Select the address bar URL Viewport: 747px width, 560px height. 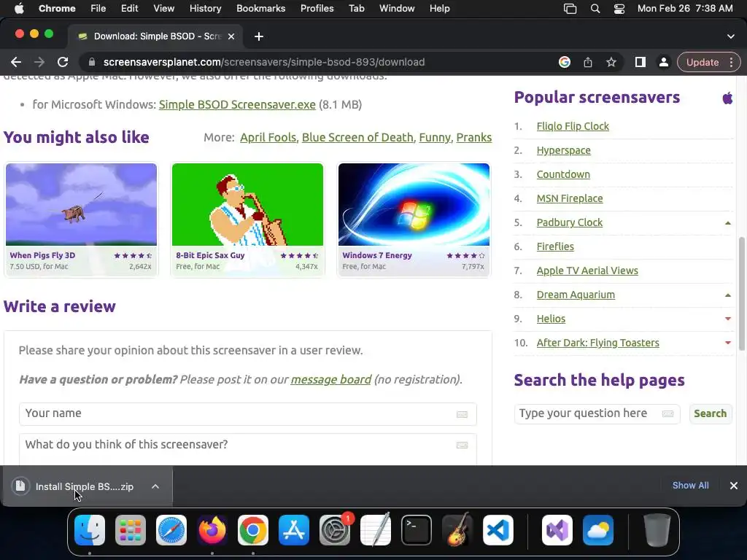click(x=264, y=63)
